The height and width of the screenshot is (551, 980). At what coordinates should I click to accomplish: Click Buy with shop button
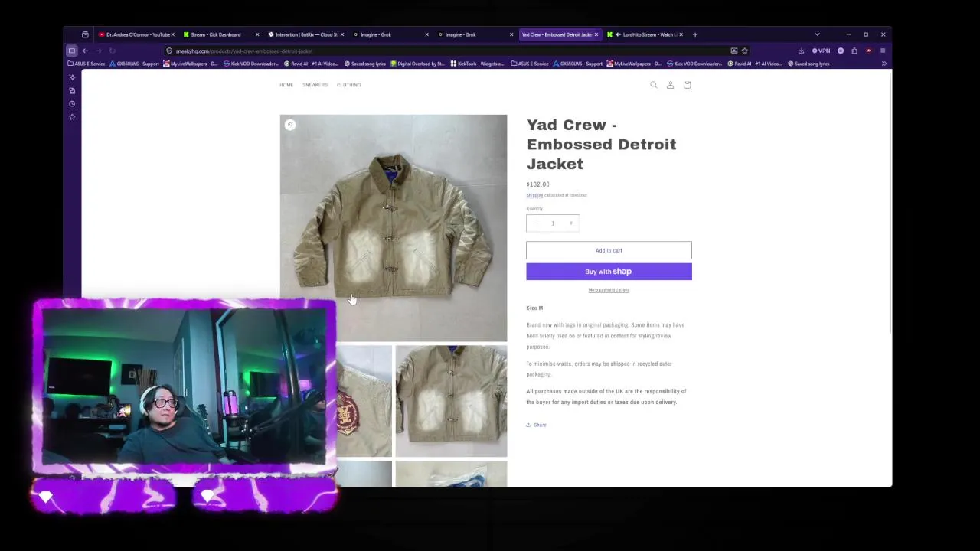(609, 272)
